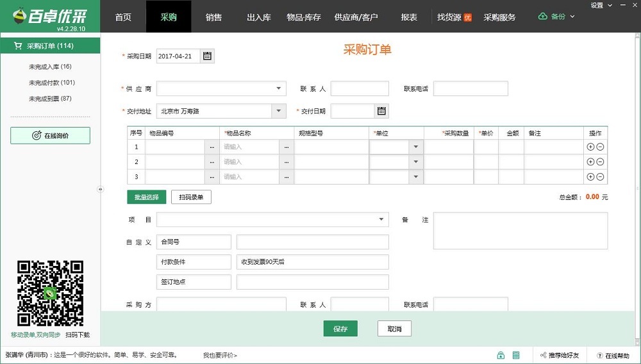
Task: Expand the 单位 unit dropdown in row 1
Action: [x=416, y=147]
